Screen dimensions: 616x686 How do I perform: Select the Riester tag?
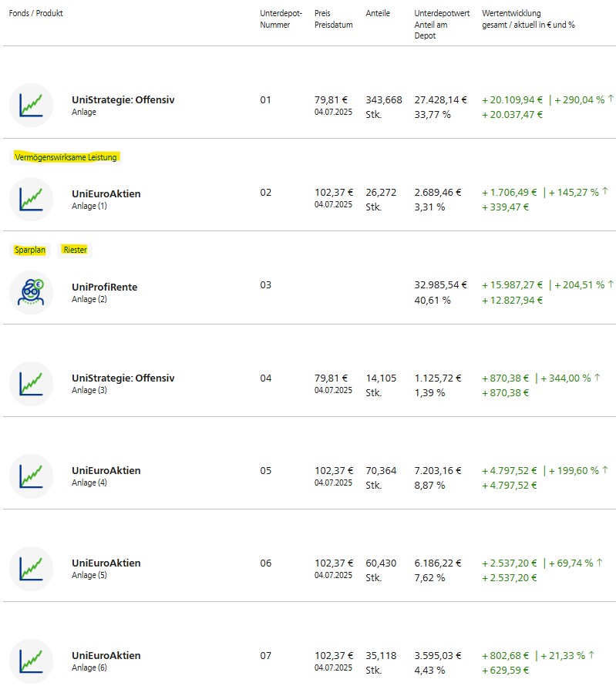coord(75,250)
